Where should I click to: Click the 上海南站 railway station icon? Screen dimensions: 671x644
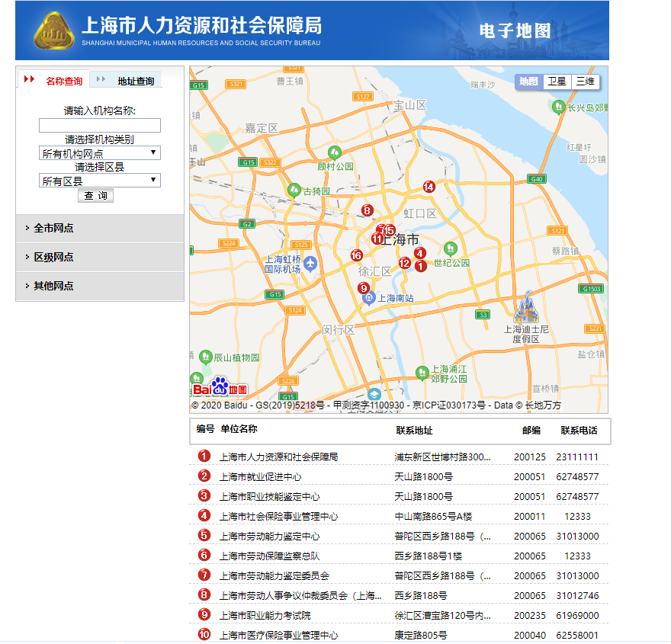369,298
